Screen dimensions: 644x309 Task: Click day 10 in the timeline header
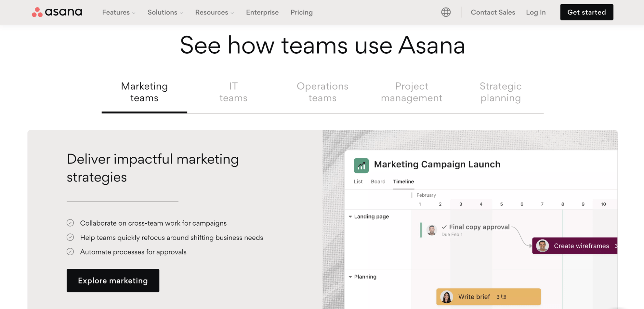tap(603, 204)
